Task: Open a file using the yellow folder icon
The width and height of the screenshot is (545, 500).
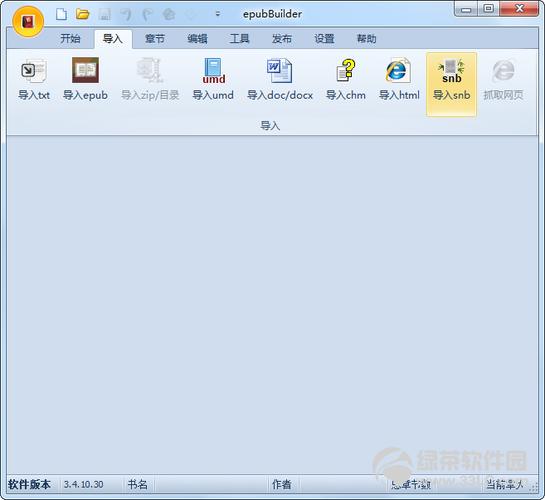Action: tap(83, 14)
